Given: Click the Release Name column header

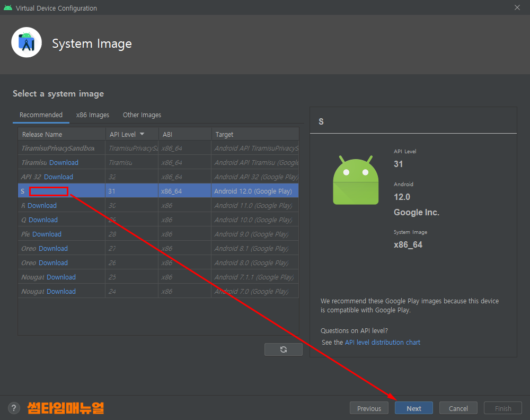Looking at the screenshot, I should tap(61, 134).
